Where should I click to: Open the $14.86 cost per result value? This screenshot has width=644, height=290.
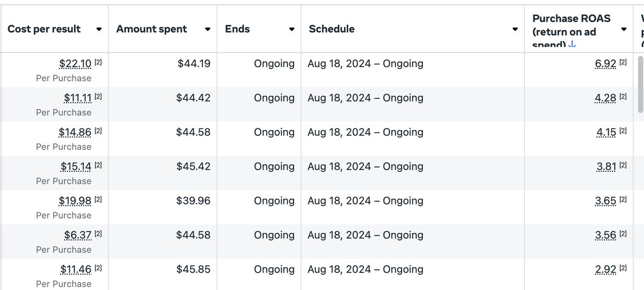[x=75, y=133]
